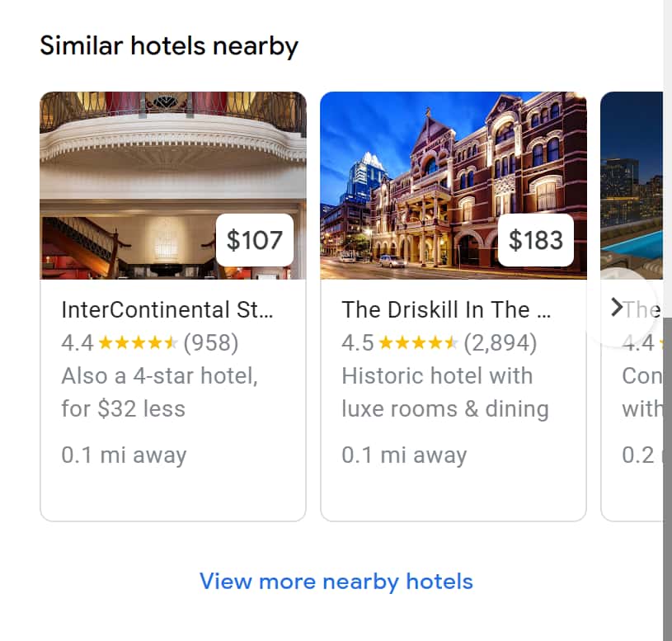Click "0.1 mi away" under InterContinental

coord(124,455)
